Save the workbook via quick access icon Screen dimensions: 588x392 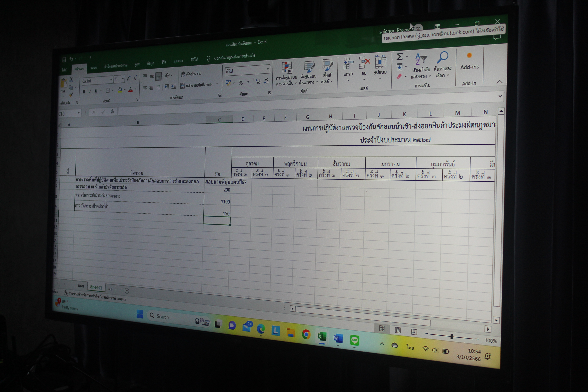(64, 60)
